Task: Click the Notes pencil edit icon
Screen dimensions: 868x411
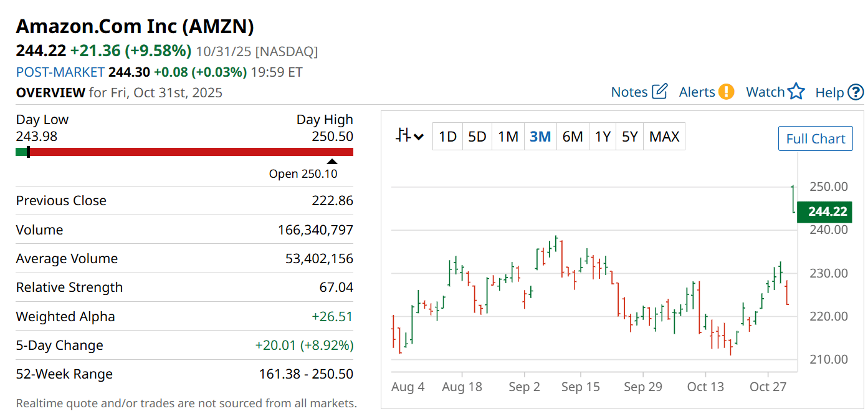Action: [x=659, y=92]
